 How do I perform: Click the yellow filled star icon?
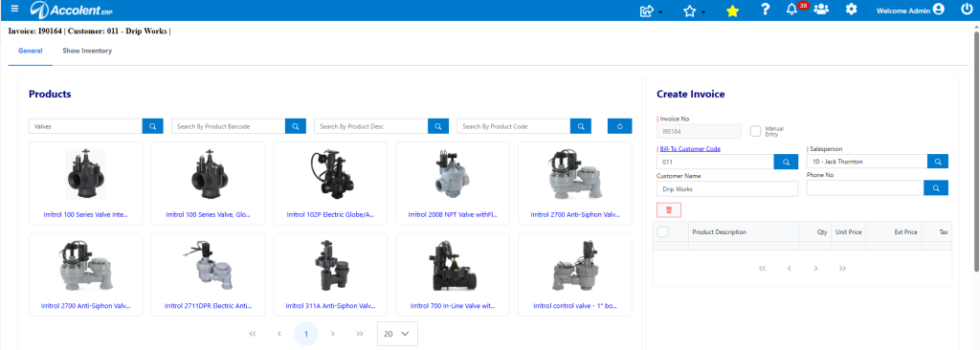coord(732,11)
